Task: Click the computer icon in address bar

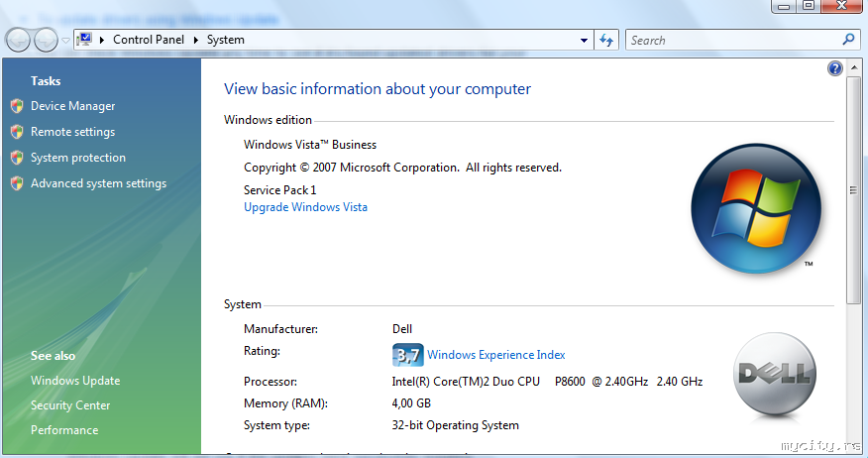Action: [85, 40]
